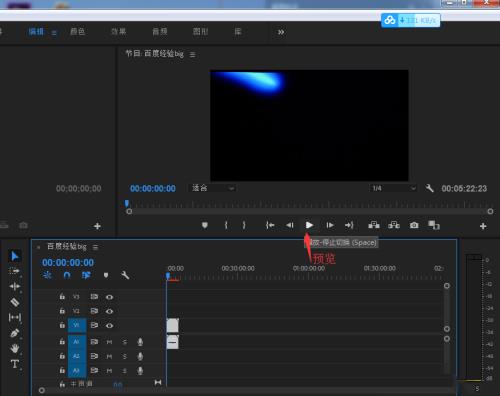Select the Pen tool
This screenshot has height=396, width=500.
point(15,333)
